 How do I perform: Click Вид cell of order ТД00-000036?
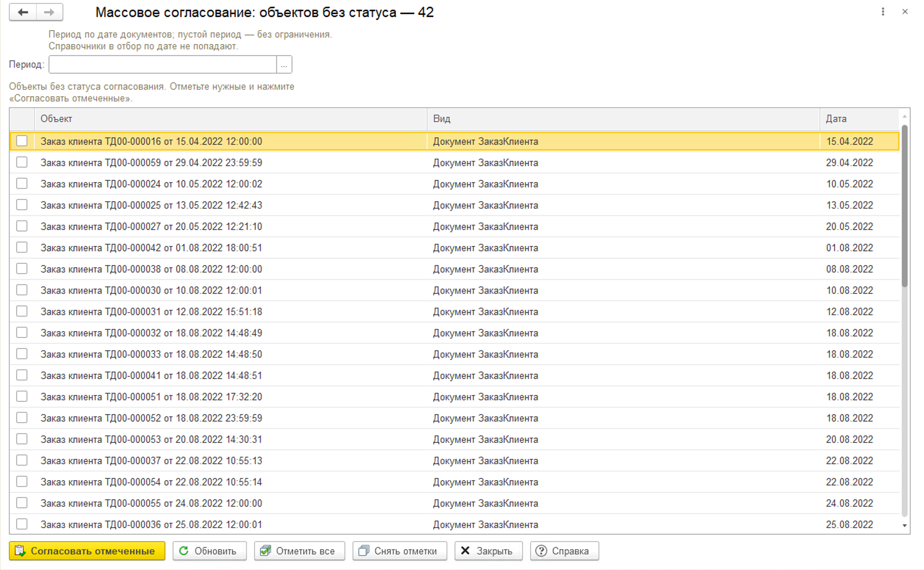click(x=624, y=525)
